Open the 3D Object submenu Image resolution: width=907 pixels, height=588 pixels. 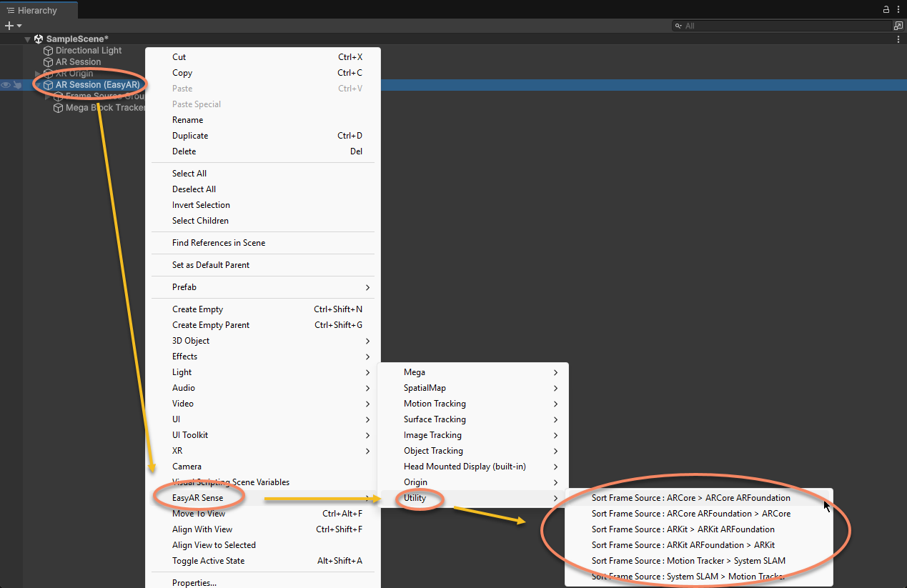263,341
